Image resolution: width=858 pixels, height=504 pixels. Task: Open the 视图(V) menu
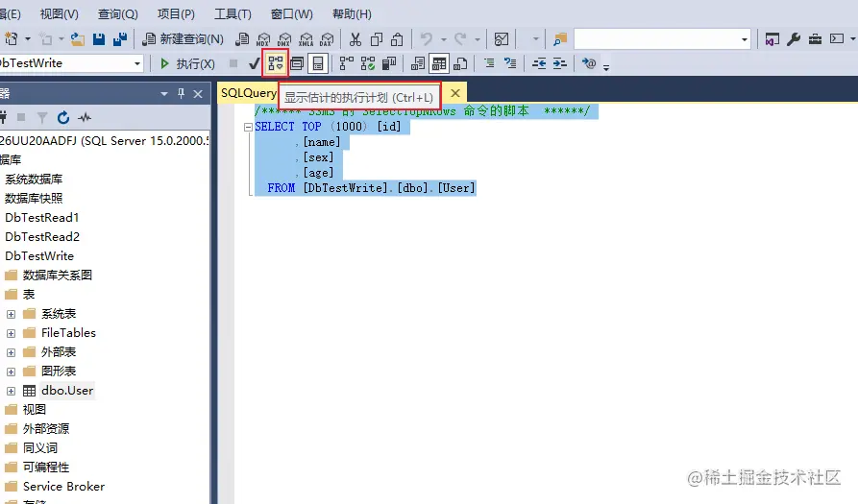point(60,13)
